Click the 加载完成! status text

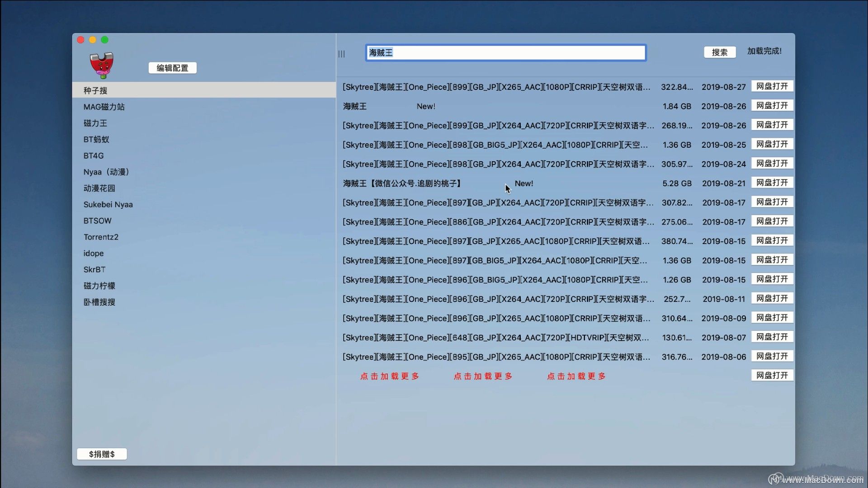[x=764, y=51]
